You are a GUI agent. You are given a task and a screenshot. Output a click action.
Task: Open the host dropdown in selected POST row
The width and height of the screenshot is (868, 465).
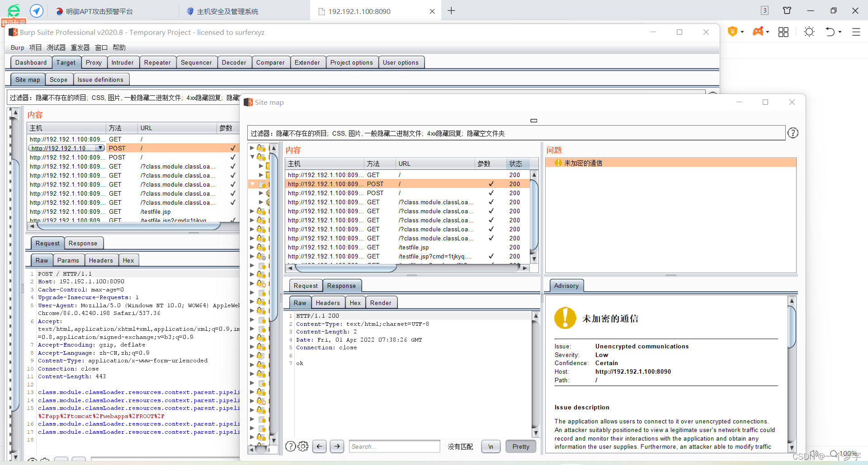click(x=100, y=148)
